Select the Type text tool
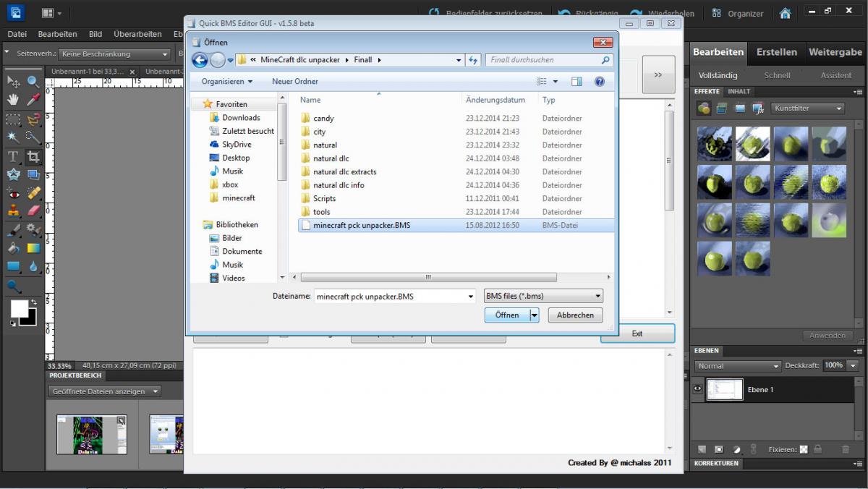Image resolution: width=868 pixels, height=489 pixels. tap(14, 156)
